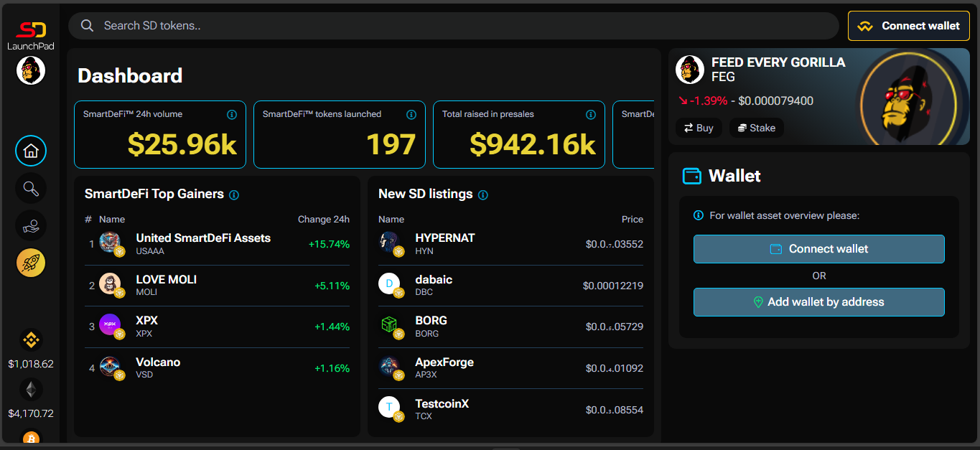Show info for Total raised in presales
980x450 pixels.
591,115
